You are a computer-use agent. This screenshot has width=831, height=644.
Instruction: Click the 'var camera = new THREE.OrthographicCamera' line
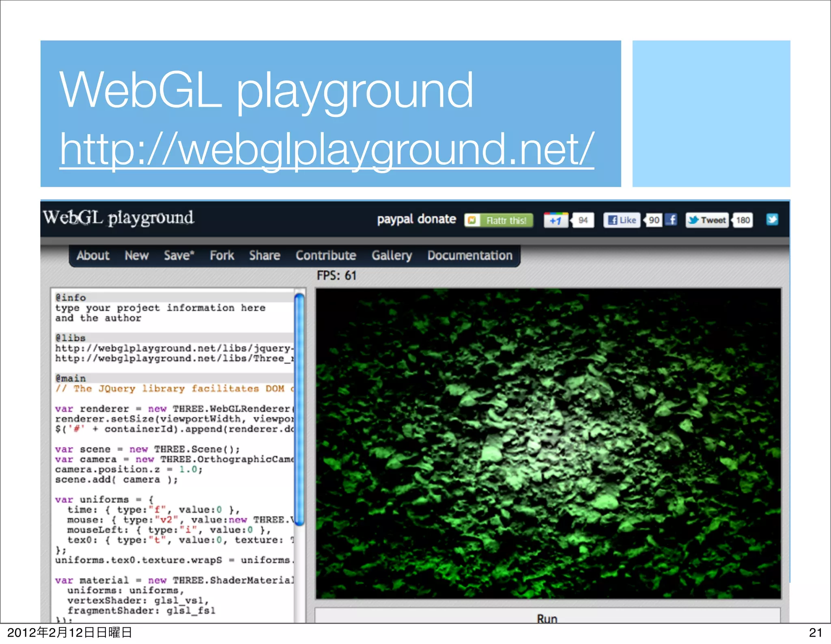(174, 459)
